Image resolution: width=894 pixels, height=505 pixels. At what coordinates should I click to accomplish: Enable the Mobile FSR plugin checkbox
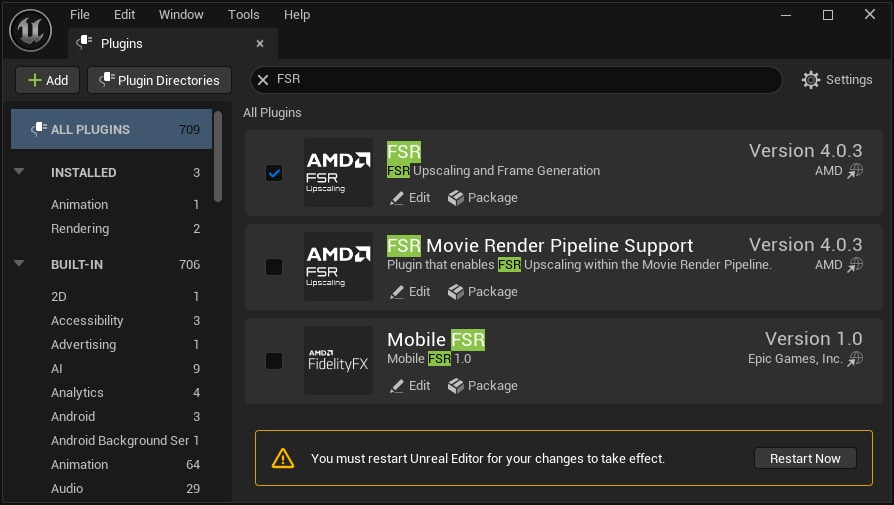point(274,361)
